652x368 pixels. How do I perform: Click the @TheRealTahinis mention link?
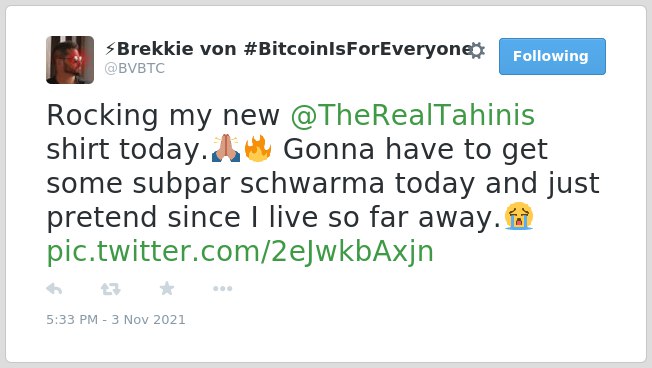point(412,115)
